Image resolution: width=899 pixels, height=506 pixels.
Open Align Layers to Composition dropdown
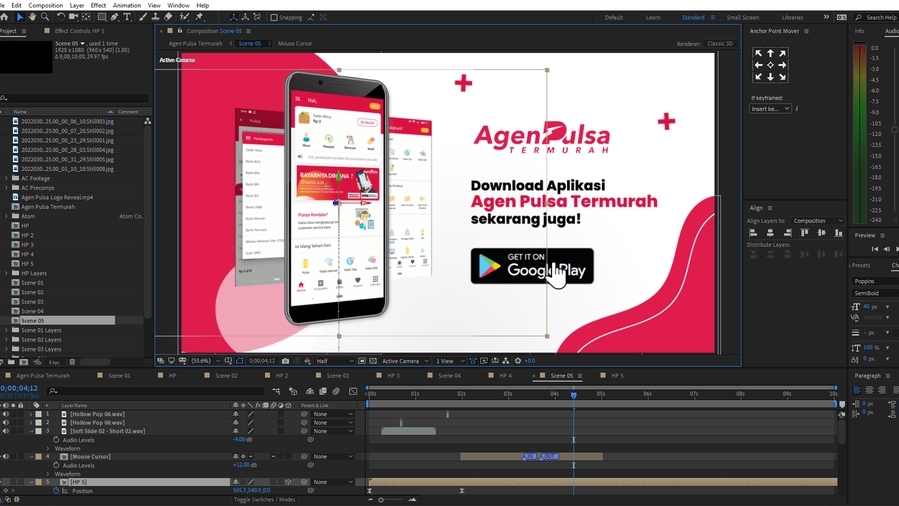[818, 221]
